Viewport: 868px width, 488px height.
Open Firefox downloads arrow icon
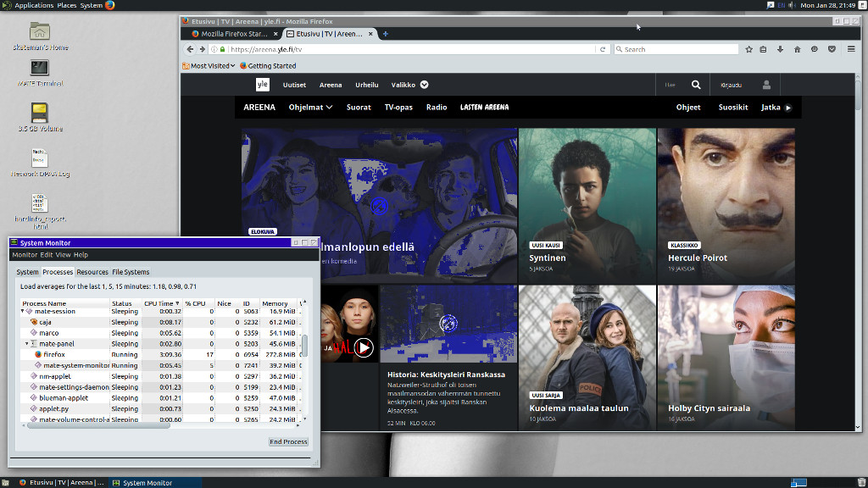coord(780,49)
